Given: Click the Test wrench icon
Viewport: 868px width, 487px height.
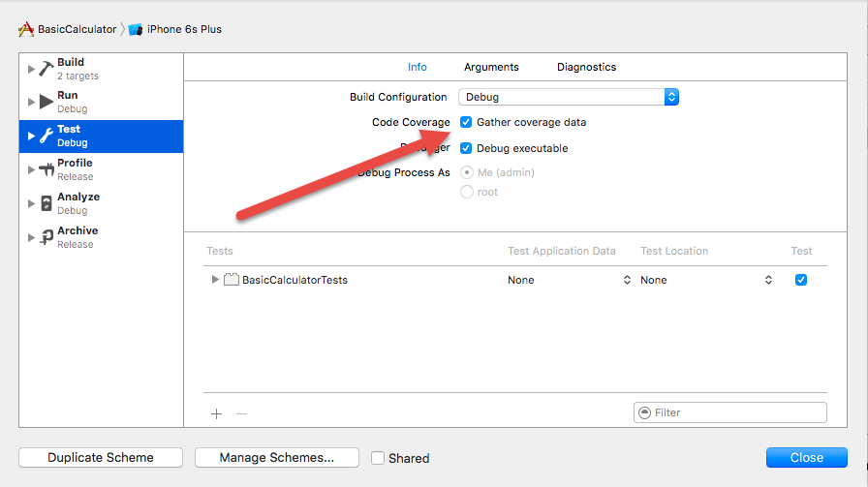Looking at the screenshot, I should click(46, 136).
